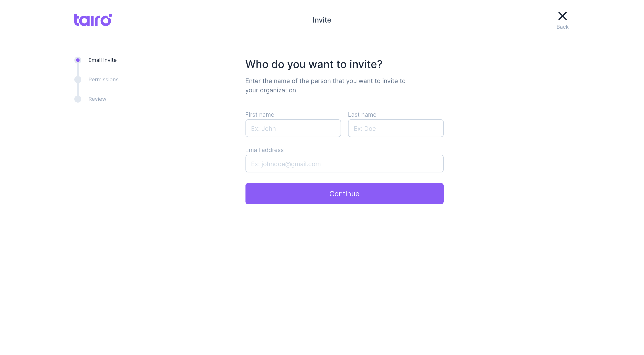
Task: Focus the Last name input field
Action: [395, 128]
